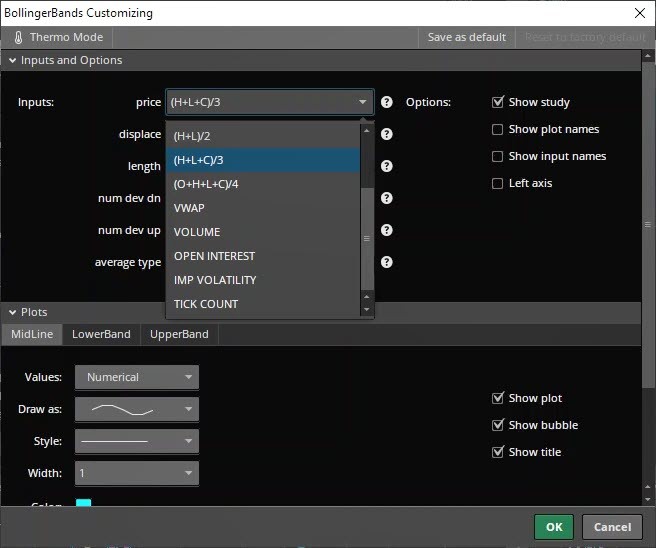Enable Show plot names checkbox
This screenshot has height=548, width=656.
click(x=497, y=129)
